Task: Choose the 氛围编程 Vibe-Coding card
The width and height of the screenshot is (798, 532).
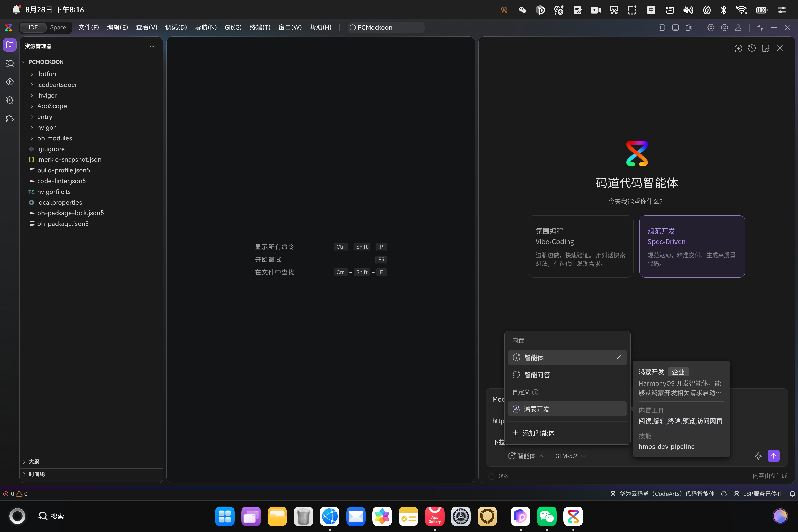Action: [580, 246]
